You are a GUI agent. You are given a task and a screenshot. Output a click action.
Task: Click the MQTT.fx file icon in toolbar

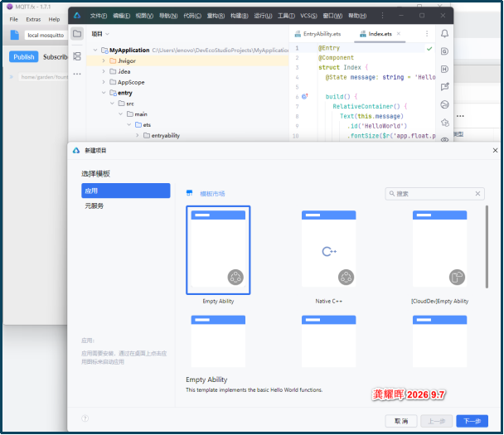coord(14,35)
